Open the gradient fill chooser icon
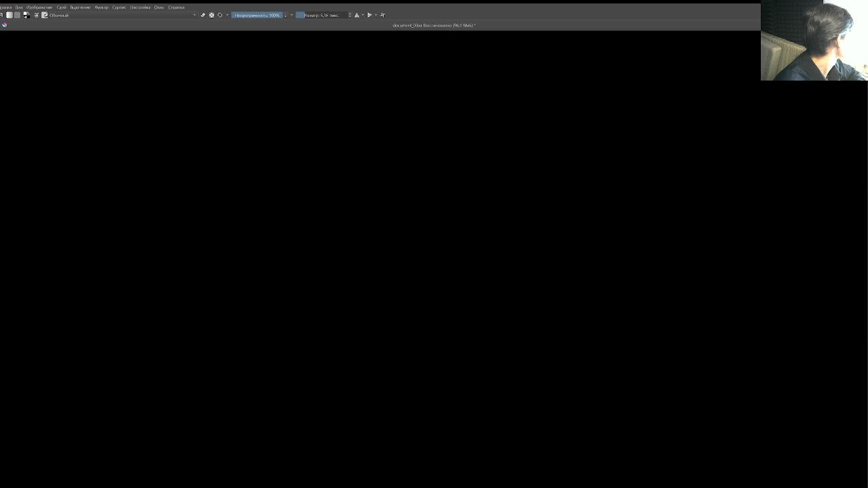This screenshot has height=488, width=868. [9, 15]
